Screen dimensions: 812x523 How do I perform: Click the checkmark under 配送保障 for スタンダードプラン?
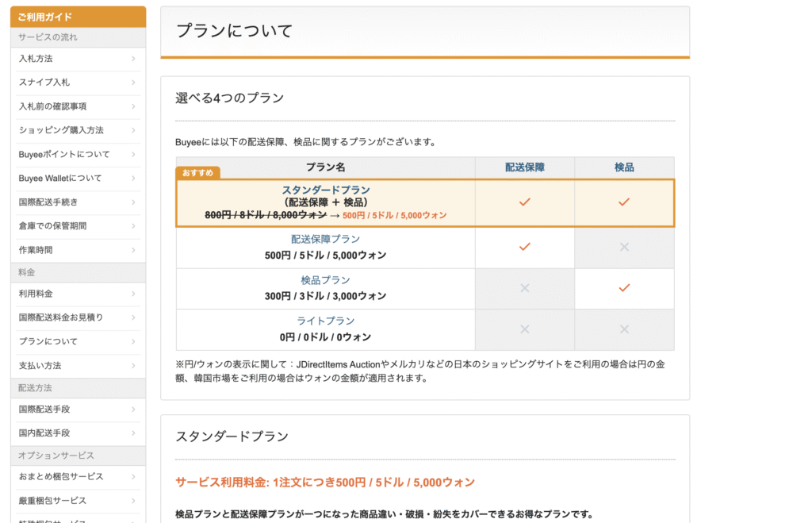click(524, 202)
